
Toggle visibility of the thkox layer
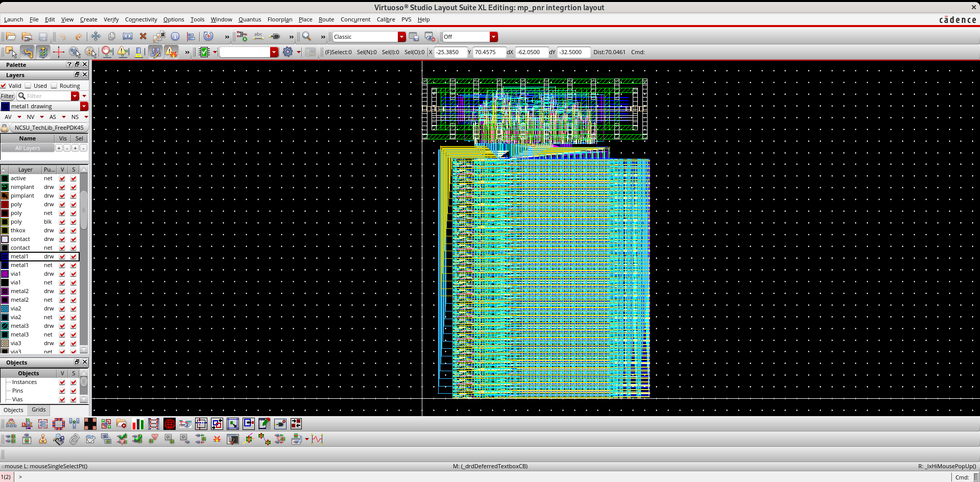tap(62, 231)
